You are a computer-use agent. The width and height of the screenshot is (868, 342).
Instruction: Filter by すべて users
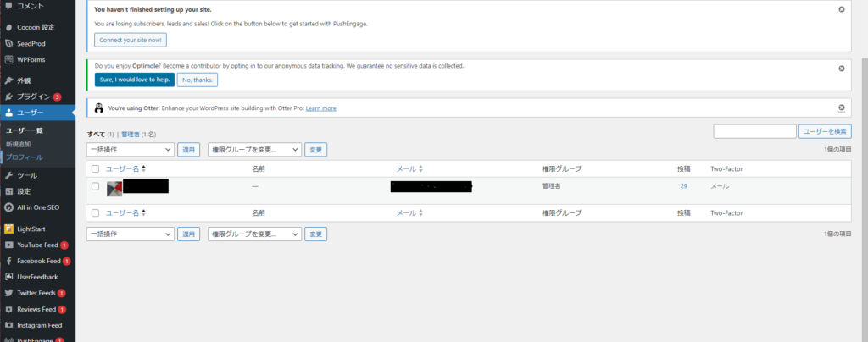tap(97, 135)
